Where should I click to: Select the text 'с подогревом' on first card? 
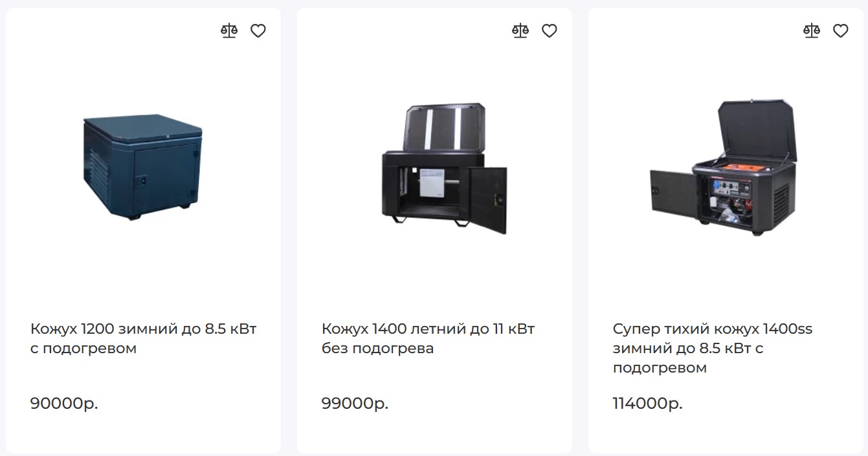tap(83, 349)
